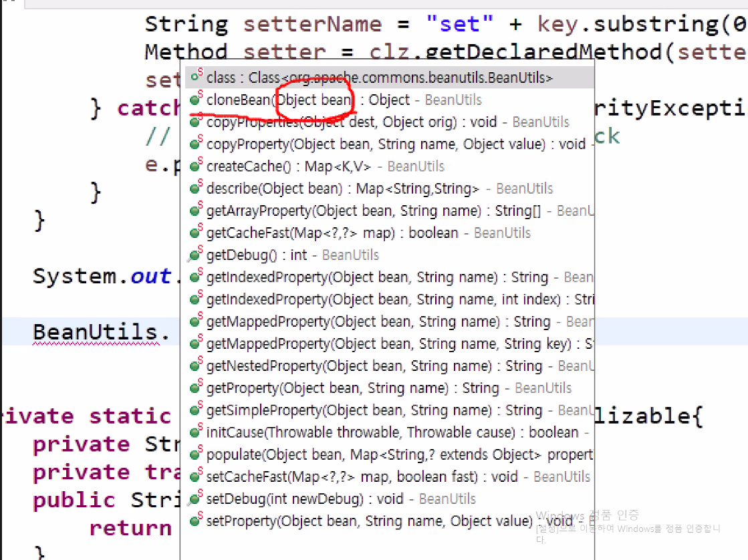This screenshot has height=560, width=748.
Task: Choose cloneBean(Object bean) completion proposal
Action: [389, 99]
